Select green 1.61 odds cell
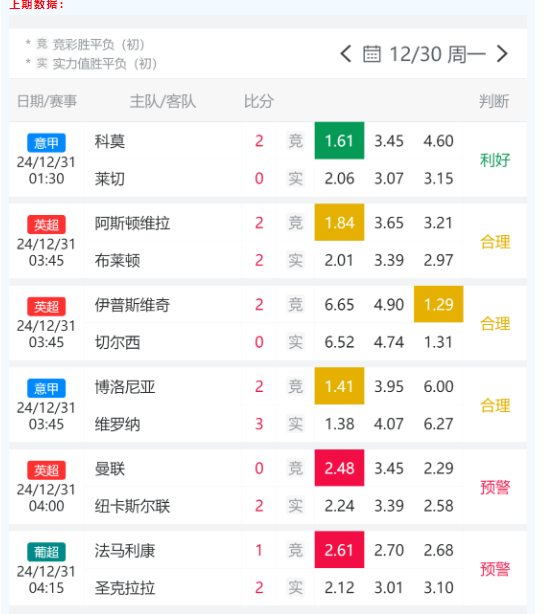547x614 pixels. click(339, 141)
